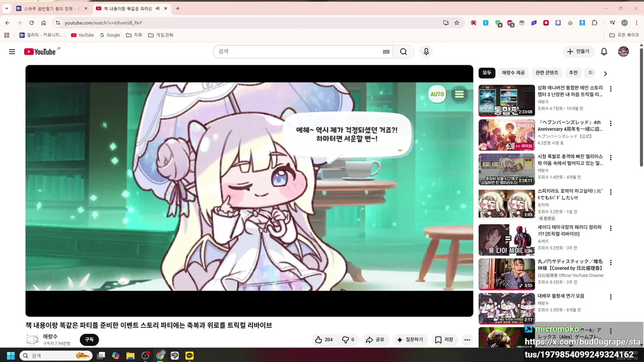The width and height of the screenshot is (644, 362).
Task: Select the 추천 filter chip
Action: pyautogui.click(x=573, y=73)
